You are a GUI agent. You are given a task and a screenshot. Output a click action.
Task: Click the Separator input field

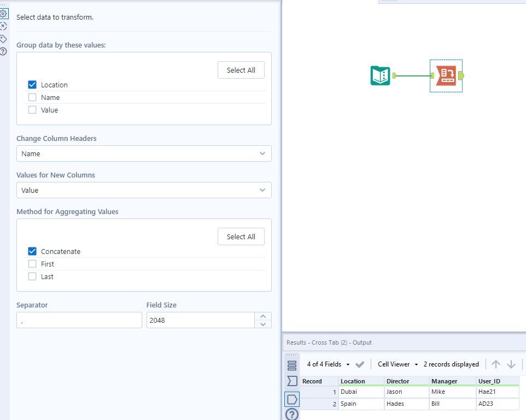click(x=79, y=320)
